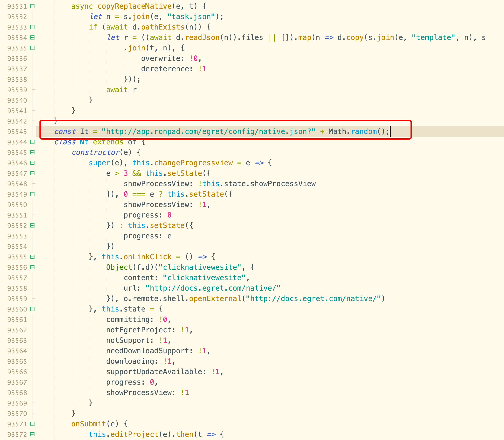Viewport: 504px width, 440px height.
Task: Collapse this.state fold on line 93560
Action: [x=32, y=309]
